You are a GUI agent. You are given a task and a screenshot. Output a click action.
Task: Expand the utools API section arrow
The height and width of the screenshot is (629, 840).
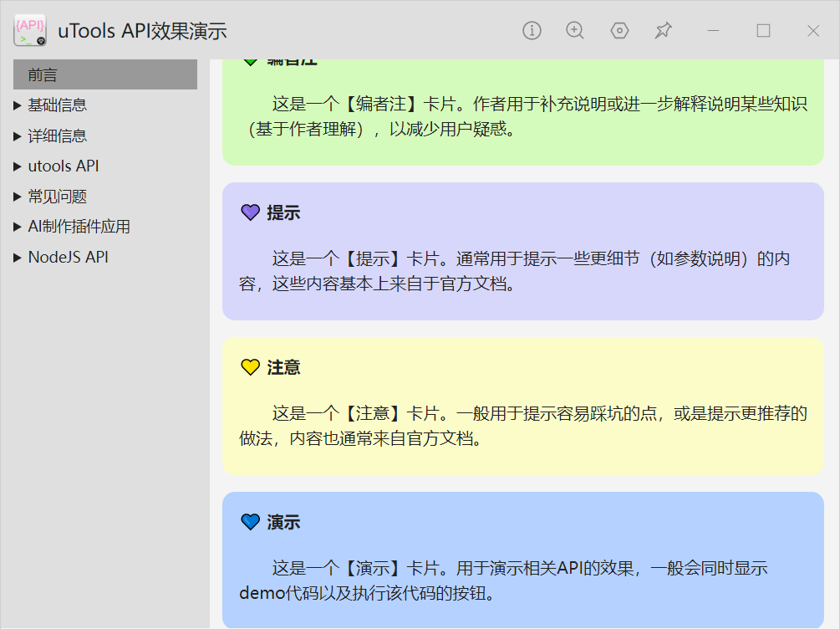(x=18, y=166)
